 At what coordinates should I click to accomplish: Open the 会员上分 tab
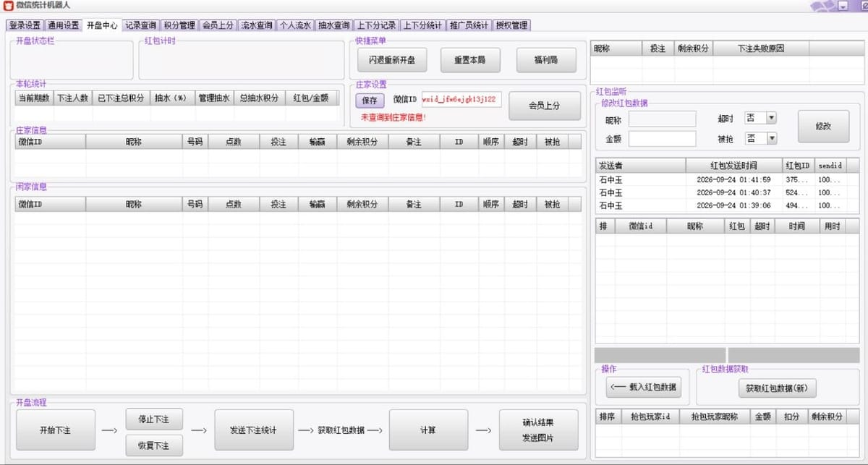coord(218,25)
